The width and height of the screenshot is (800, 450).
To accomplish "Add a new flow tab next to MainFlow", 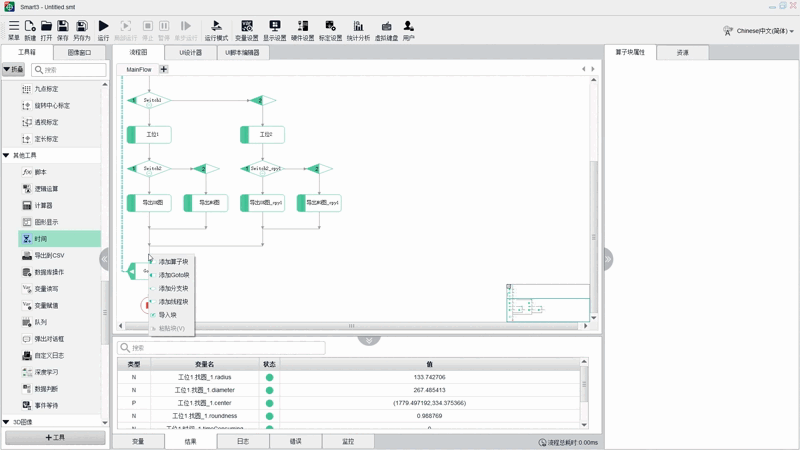I will tap(164, 70).
